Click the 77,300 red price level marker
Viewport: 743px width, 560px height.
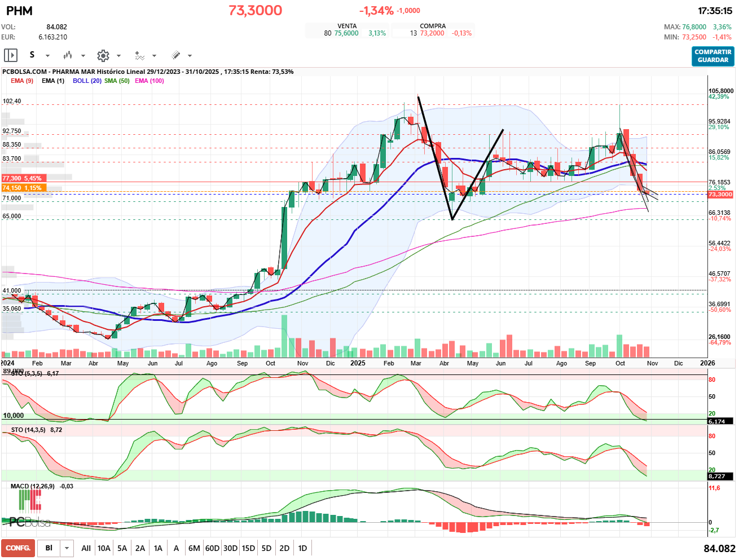(23, 178)
